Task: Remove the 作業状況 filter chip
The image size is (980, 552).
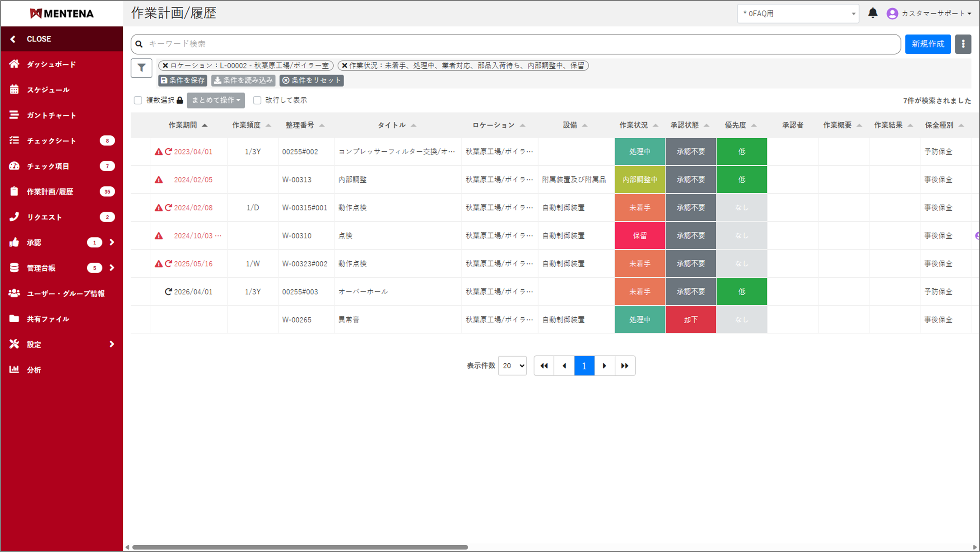Action: pos(344,65)
